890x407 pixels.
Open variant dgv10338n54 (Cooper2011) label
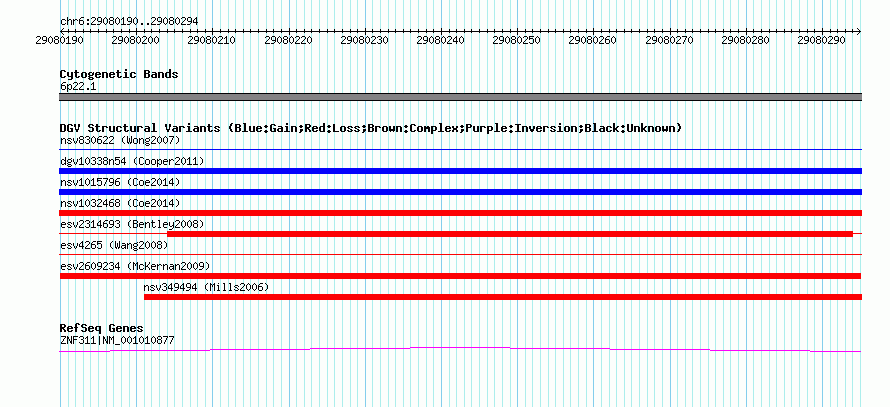coord(132,161)
